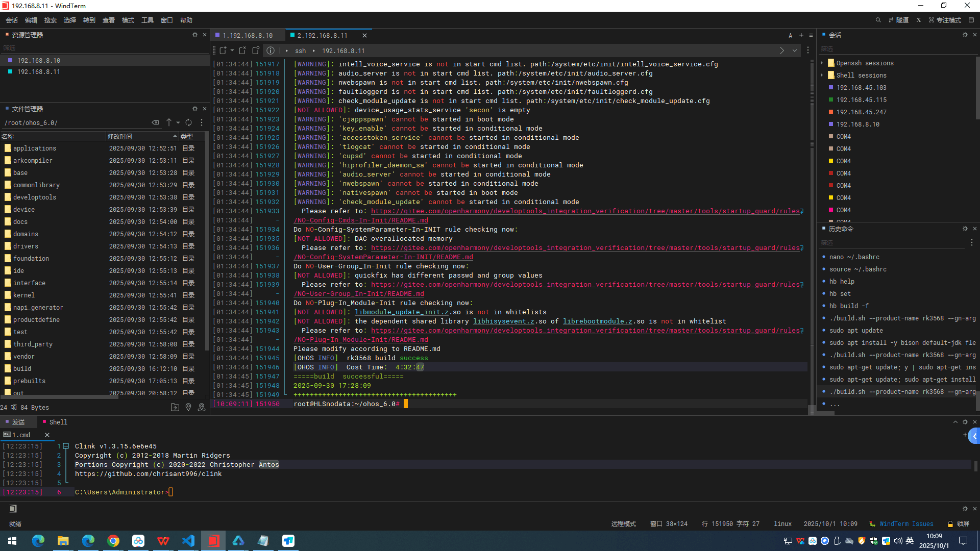Collapse the bottom panel with the up caret

point(955,422)
